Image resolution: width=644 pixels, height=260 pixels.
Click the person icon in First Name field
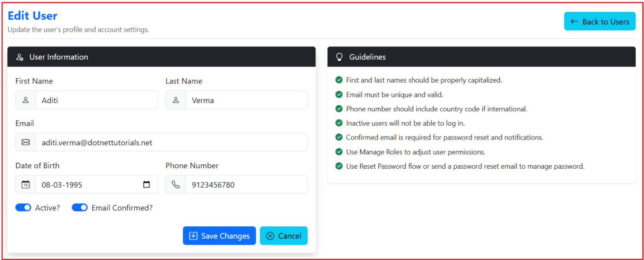click(x=25, y=100)
